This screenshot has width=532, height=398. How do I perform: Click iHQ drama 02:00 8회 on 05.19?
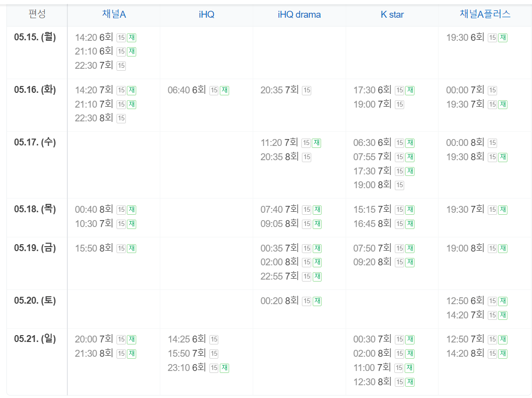280,262
